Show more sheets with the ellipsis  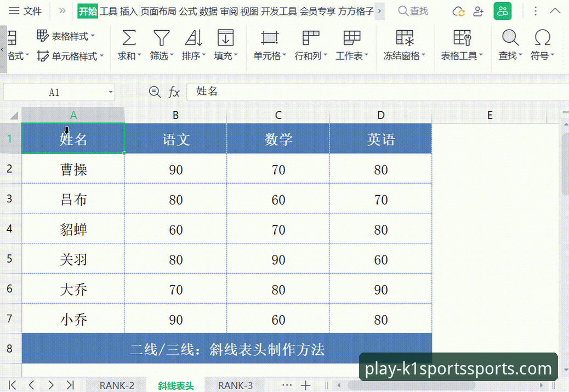click(x=287, y=385)
